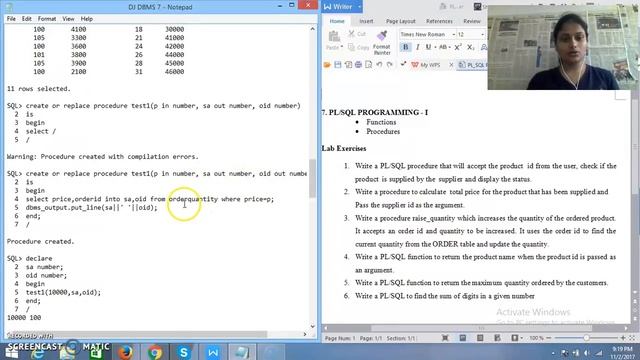Apply Subscript formatting
Viewport: 640px width, 360px height.
click(471, 47)
